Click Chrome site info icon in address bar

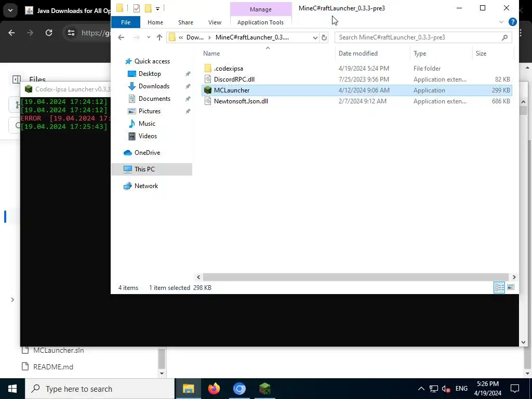[71, 33]
